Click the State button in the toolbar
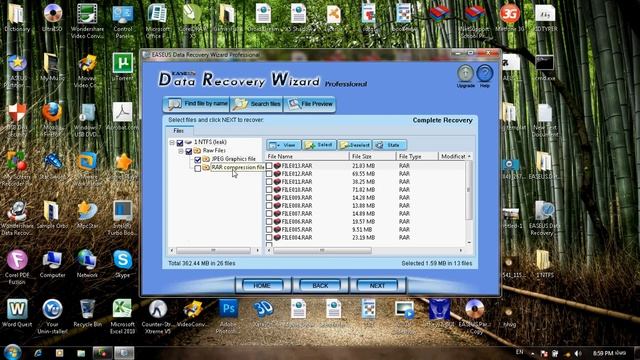This screenshot has height=360, width=640. click(x=390, y=145)
